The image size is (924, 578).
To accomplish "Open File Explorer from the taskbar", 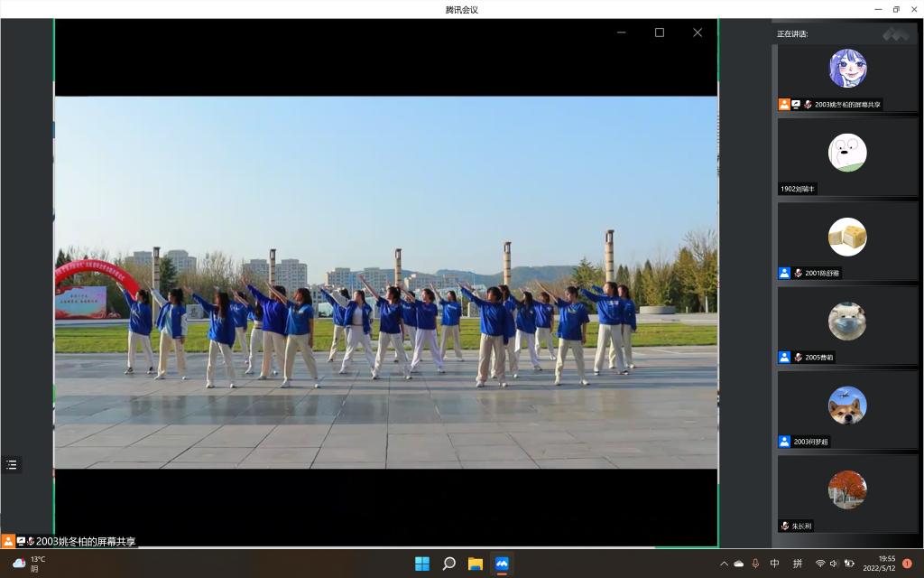I will pos(476,564).
